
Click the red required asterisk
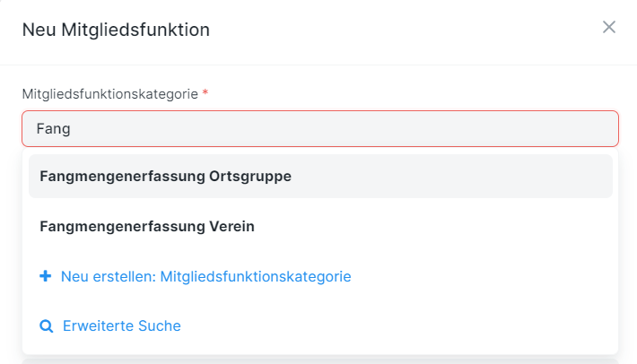205,92
